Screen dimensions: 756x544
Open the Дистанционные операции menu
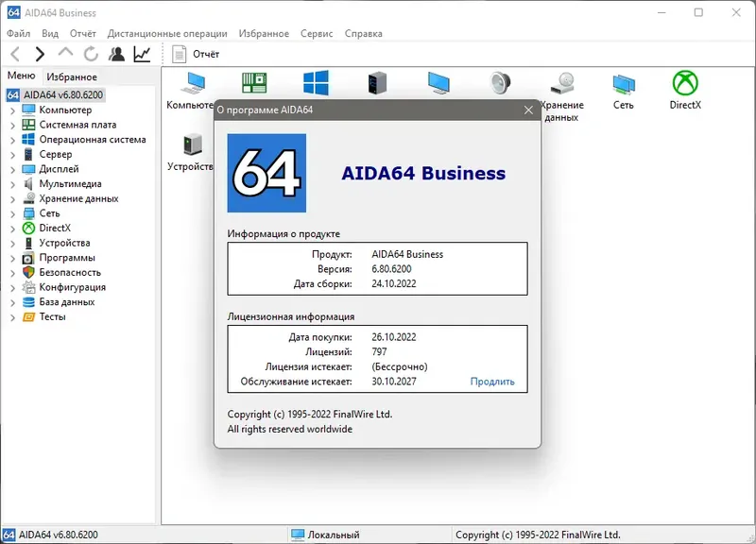(167, 33)
